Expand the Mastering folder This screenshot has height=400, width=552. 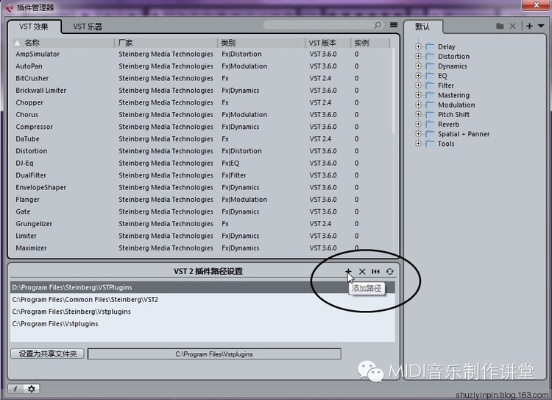coord(418,95)
